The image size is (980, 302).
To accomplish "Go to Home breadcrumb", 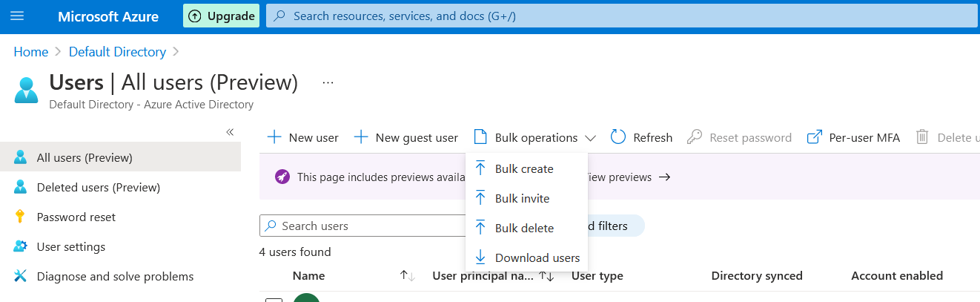I will pos(30,52).
